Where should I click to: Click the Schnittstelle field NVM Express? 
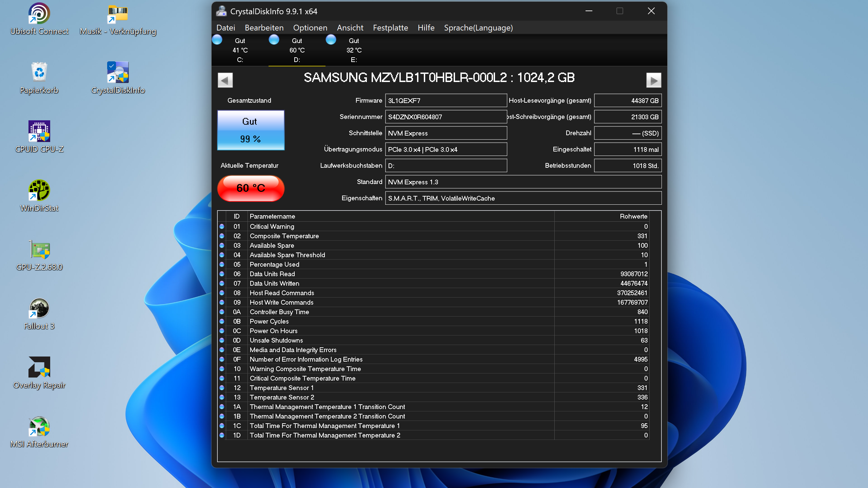pyautogui.click(x=446, y=133)
